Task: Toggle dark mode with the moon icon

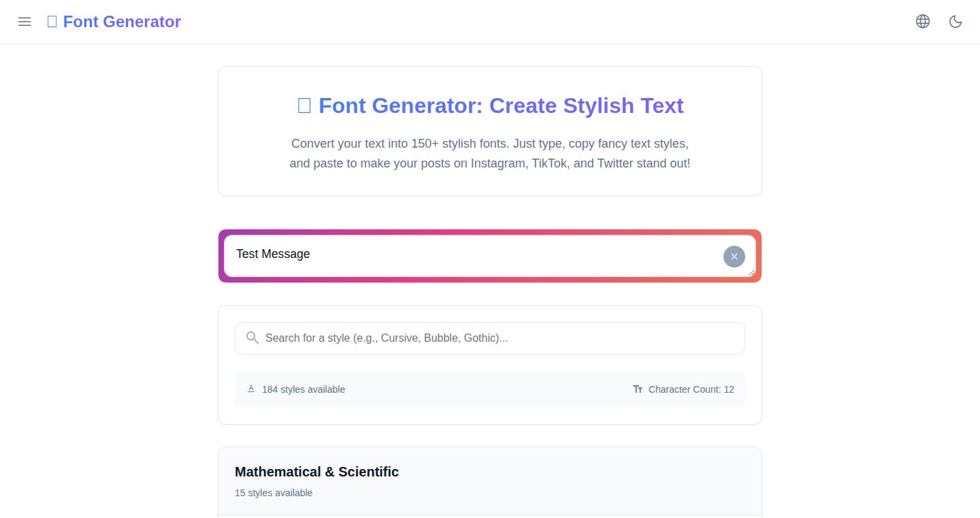Action: point(955,22)
